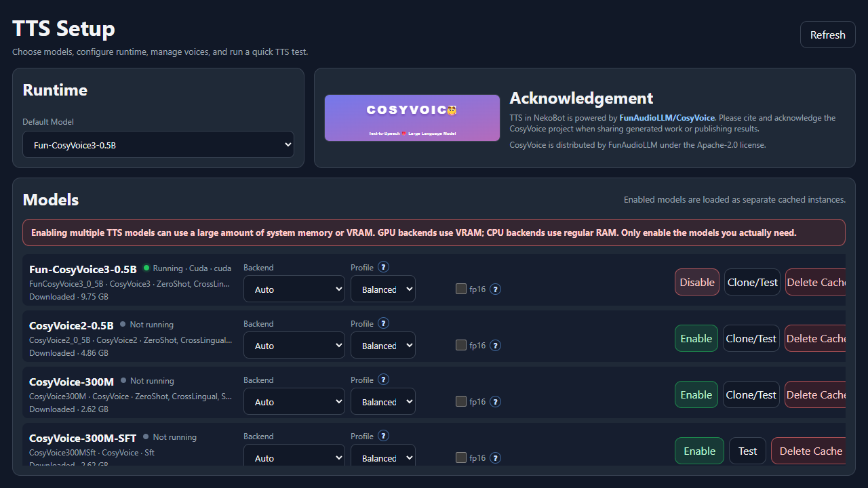The image size is (868, 488).
Task: Delete cache of CosyVoice2-0.5B
Action: [815, 338]
